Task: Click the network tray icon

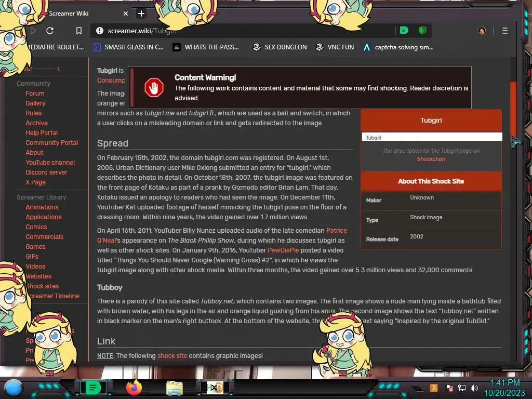Action: (x=462, y=388)
